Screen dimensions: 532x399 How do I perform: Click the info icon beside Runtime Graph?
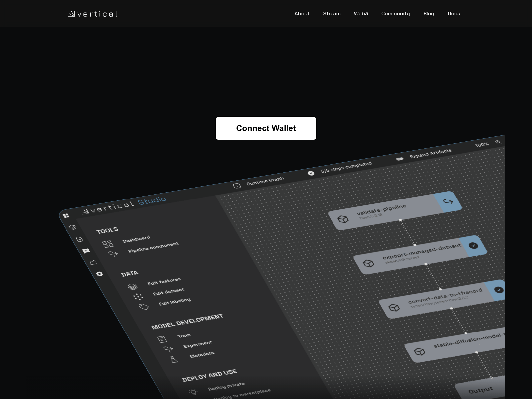237,186
